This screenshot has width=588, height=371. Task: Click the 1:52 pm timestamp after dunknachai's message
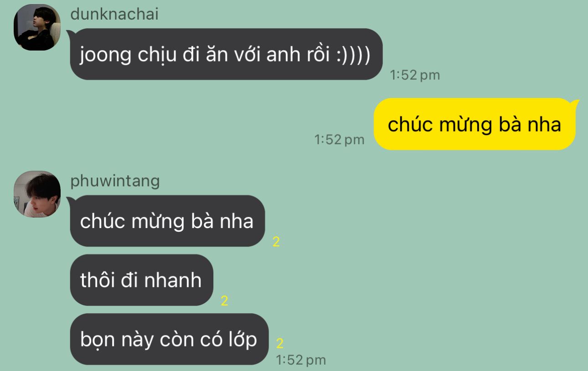coord(415,75)
